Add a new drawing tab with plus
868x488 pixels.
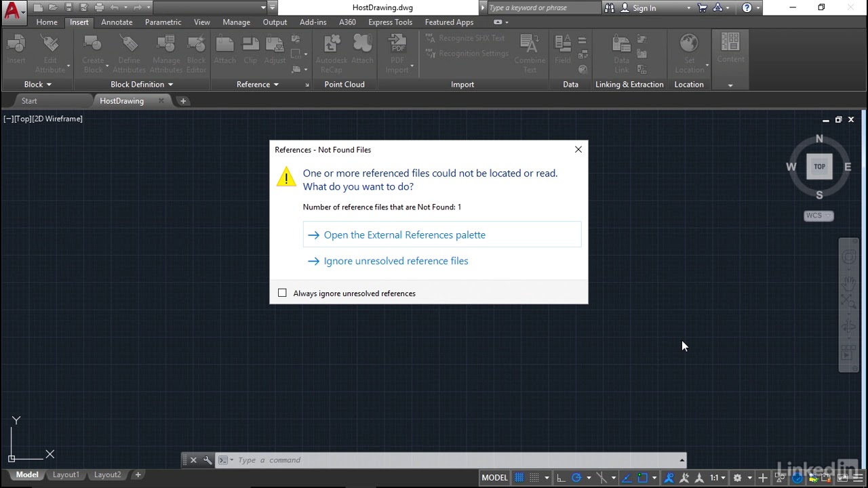(x=182, y=101)
